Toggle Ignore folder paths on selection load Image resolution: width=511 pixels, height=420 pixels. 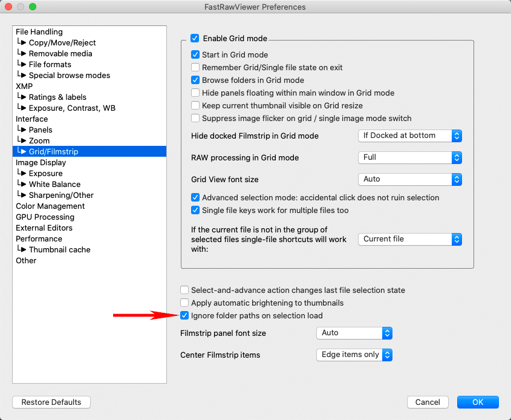[x=185, y=315]
